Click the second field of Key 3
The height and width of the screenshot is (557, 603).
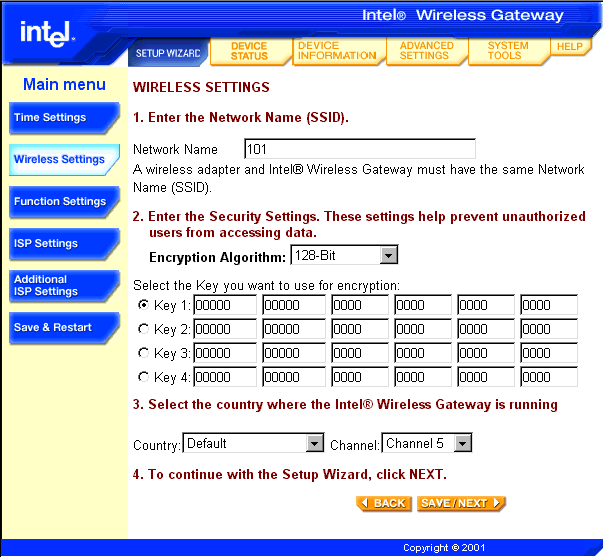(294, 353)
